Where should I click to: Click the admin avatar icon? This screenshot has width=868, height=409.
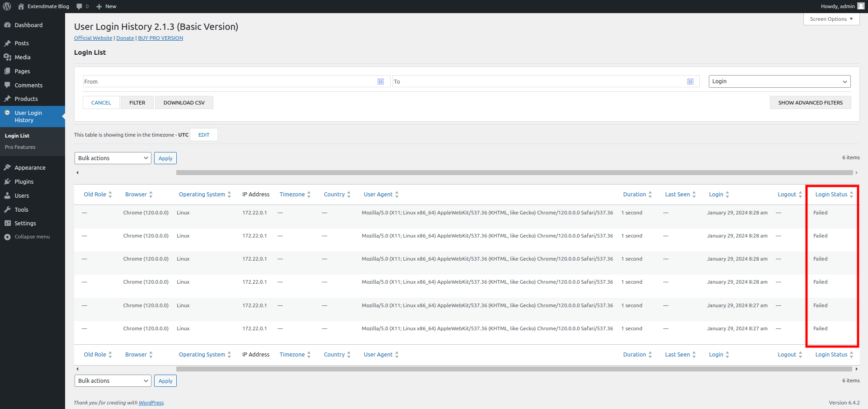(x=861, y=6)
